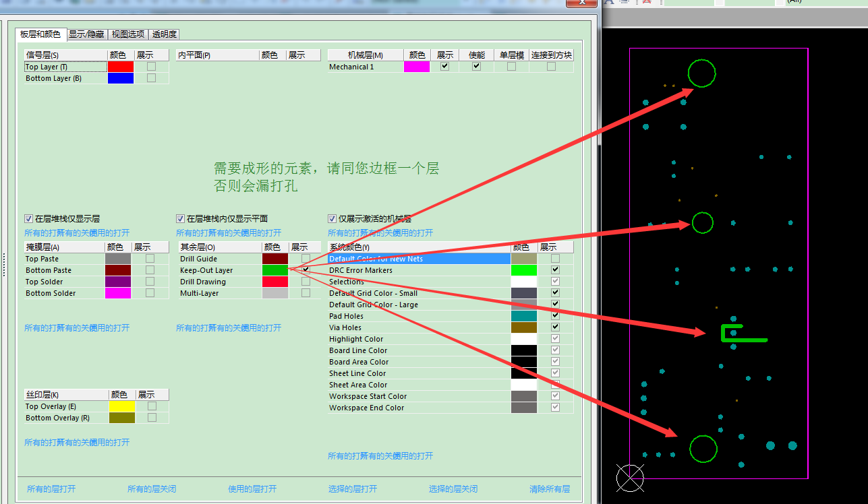868x504 pixels.
Task: Uncheck Mechanical 1 使能 checkbox
Action: [476, 67]
